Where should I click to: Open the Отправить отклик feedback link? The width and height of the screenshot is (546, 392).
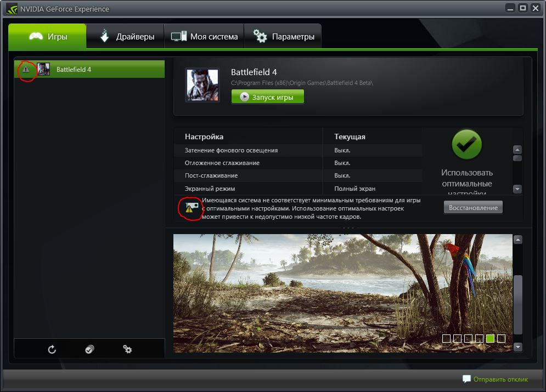pos(495,379)
